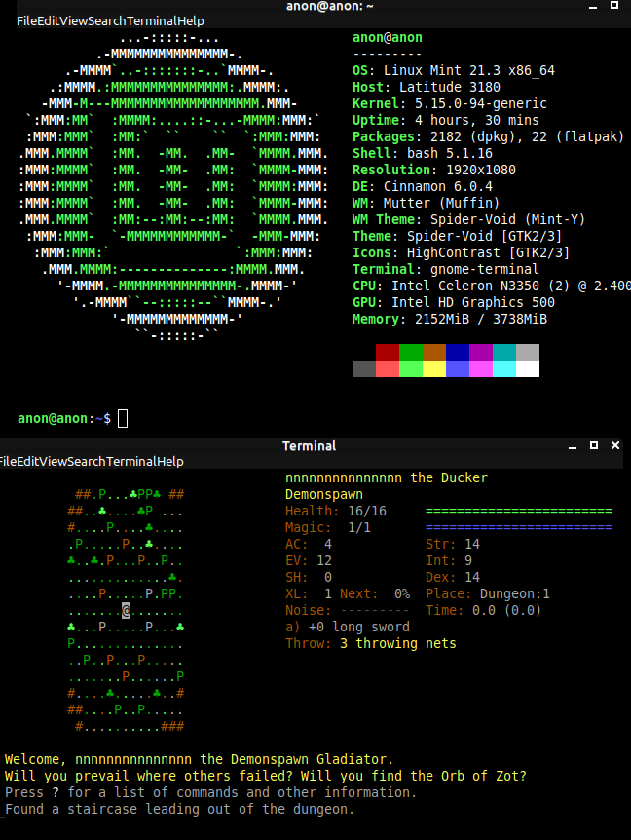Click the player @ symbol on the map

pyautogui.click(x=126, y=610)
